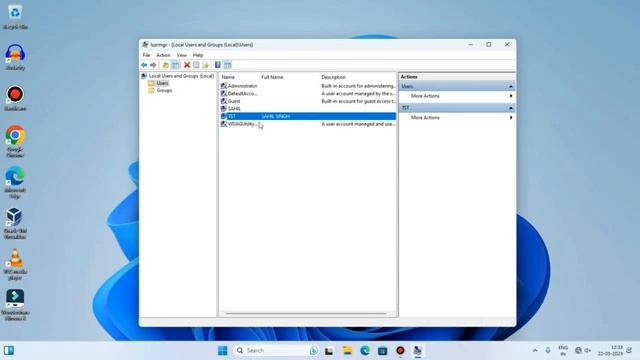
Task: Expand More Actions under Users
Action: click(457, 96)
